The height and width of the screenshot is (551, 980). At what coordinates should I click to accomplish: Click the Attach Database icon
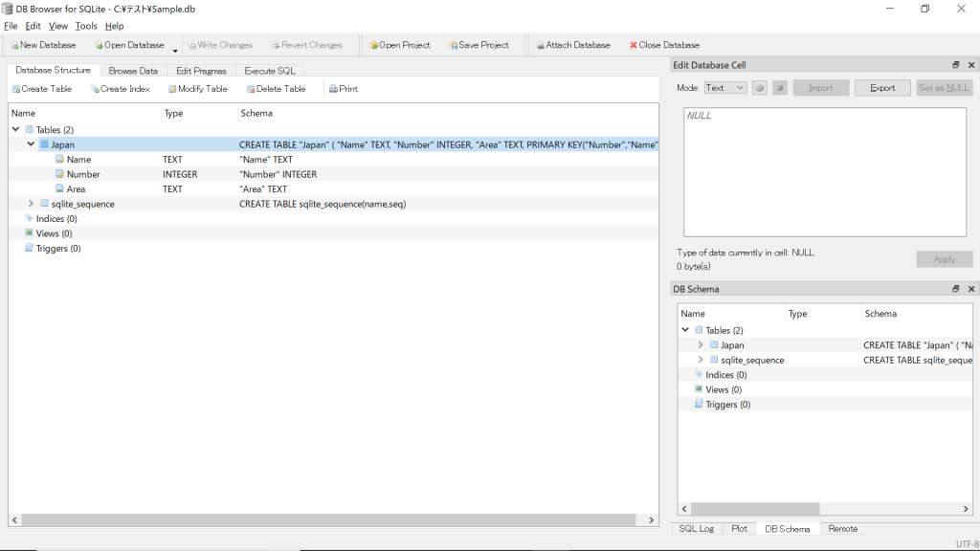540,45
